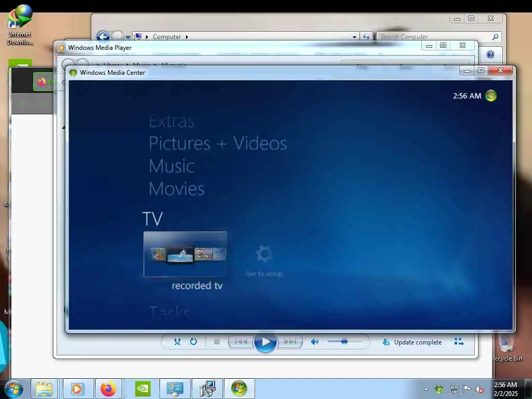Click the refresh button in Explorer address bar
Viewport: 532px width, 399px height.
pos(366,37)
